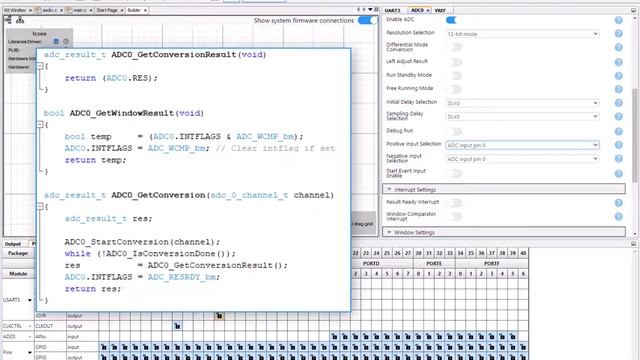Open Positive Input Selection dropdown

click(522, 145)
